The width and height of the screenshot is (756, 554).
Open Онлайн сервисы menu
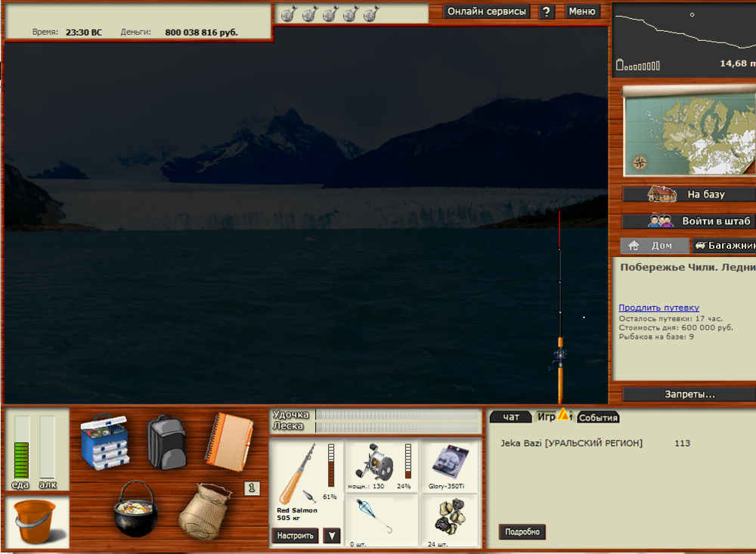[486, 11]
